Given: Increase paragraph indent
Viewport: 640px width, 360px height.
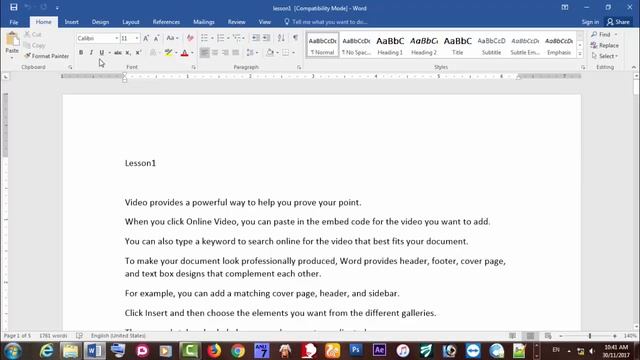Looking at the screenshot, I should pos(266,38).
